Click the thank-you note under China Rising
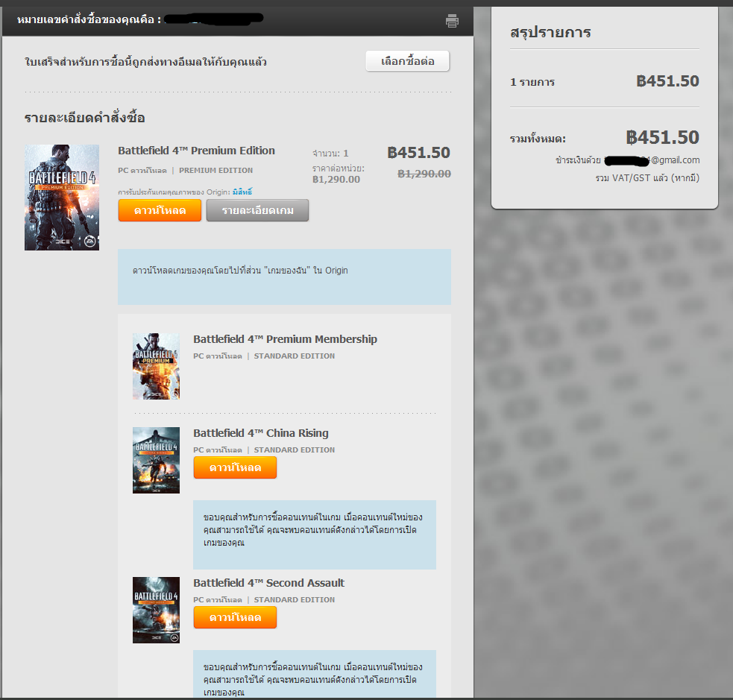Viewport: 733px width, 700px height. 315,535
